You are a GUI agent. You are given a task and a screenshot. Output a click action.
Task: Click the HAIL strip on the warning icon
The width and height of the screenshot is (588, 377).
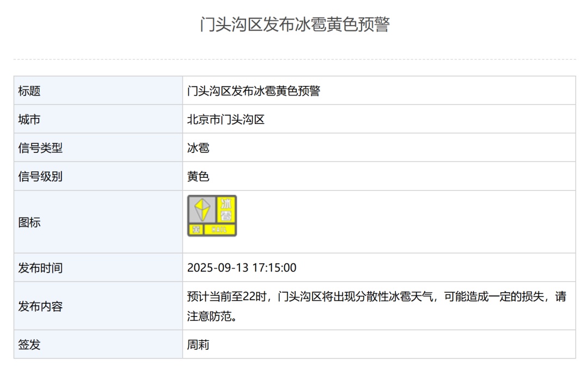[x=220, y=230]
